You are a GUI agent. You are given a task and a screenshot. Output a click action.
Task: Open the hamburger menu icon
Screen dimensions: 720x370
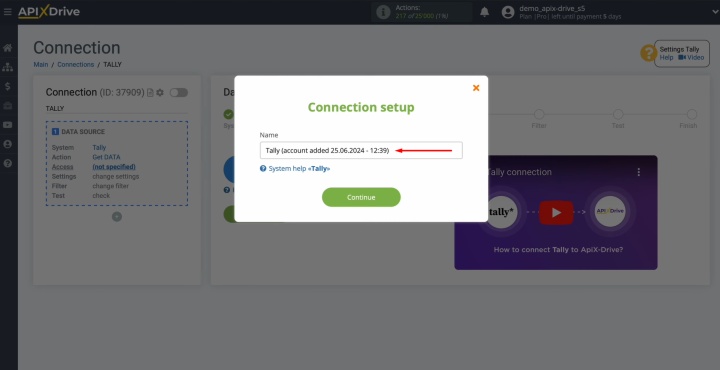[x=7, y=11]
